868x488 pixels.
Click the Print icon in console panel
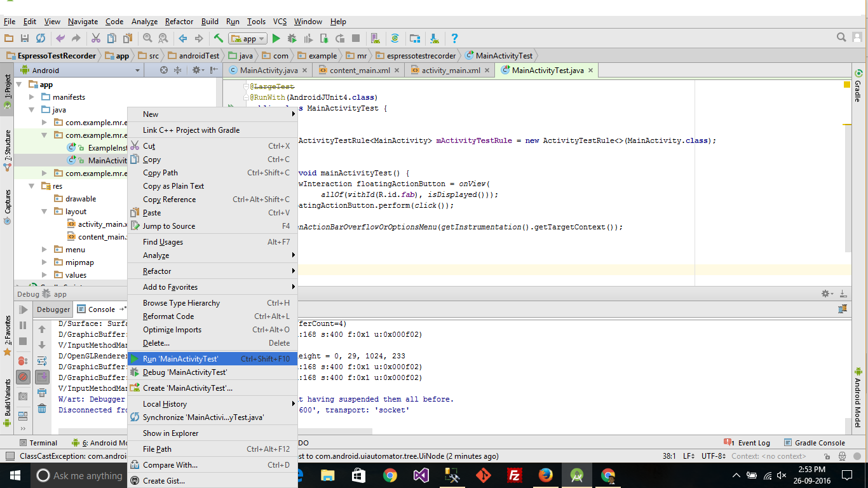pos(42,393)
